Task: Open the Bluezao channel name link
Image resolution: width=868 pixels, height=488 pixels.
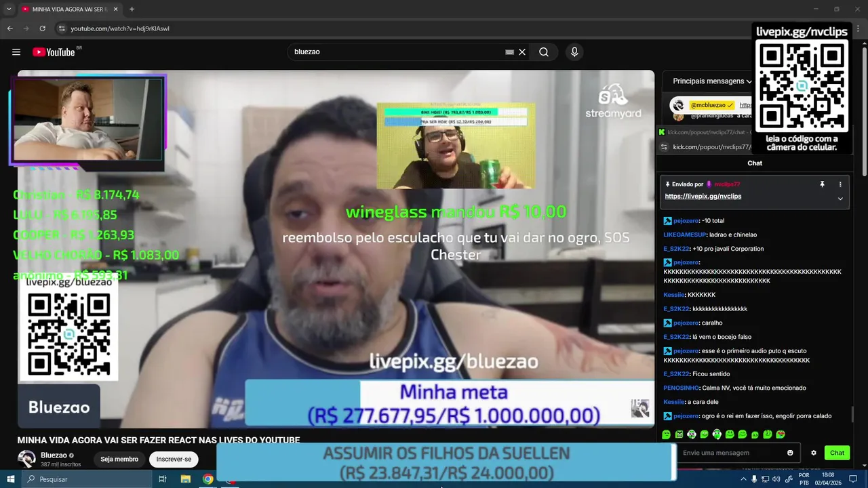Action: pyautogui.click(x=54, y=455)
